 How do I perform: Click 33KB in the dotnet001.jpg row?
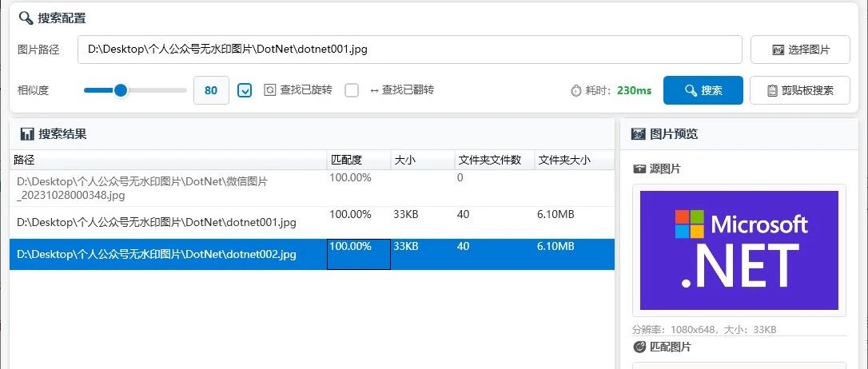coord(406,215)
